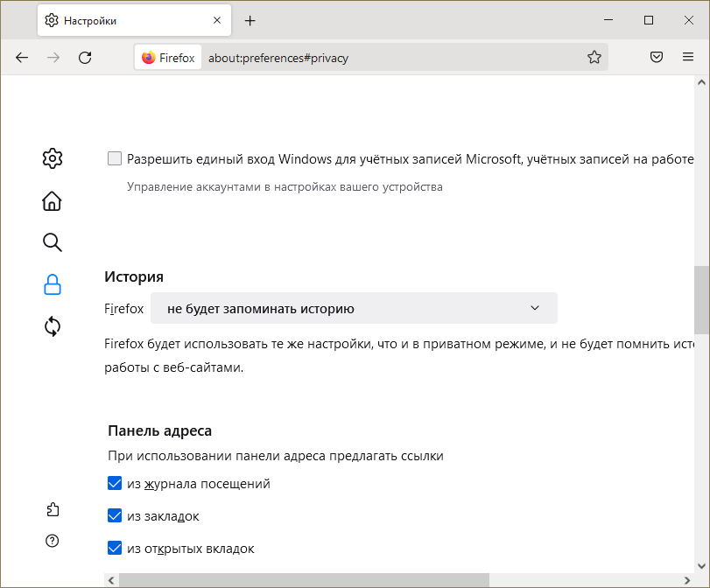Bookmark this page with star icon
Viewport: 710px width, 588px height.
594,58
